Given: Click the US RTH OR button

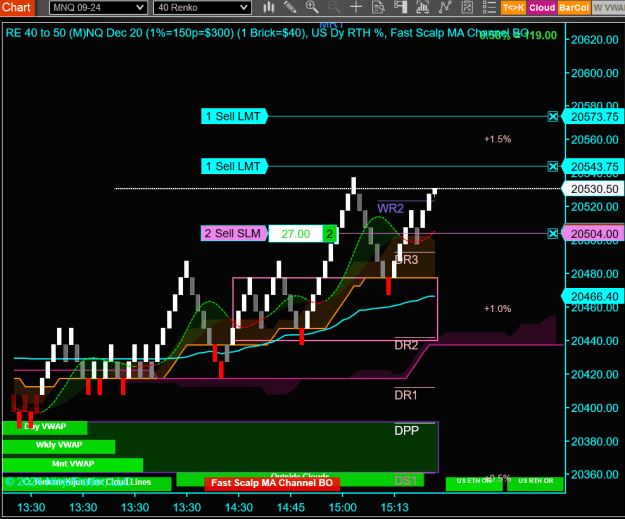Looking at the screenshot, I should (x=535, y=482).
